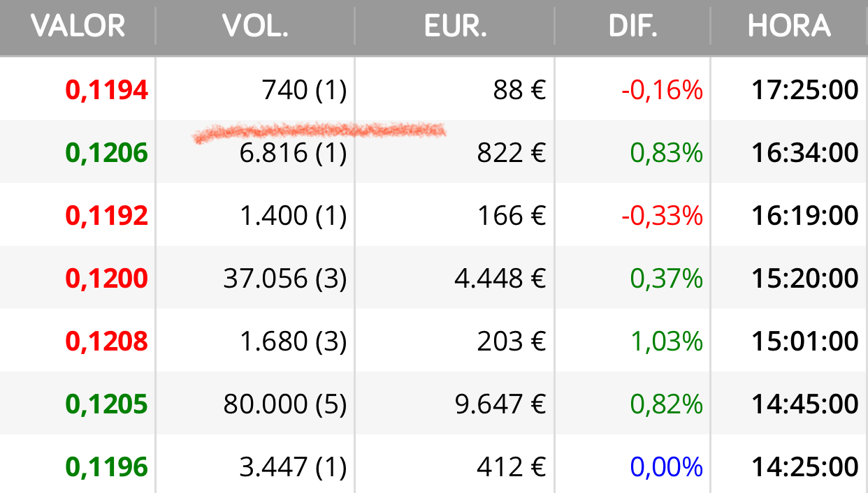The height and width of the screenshot is (493, 868).
Task: Click the 0,1206 green value
Action: pyautogui.click(x=107, y=153)
